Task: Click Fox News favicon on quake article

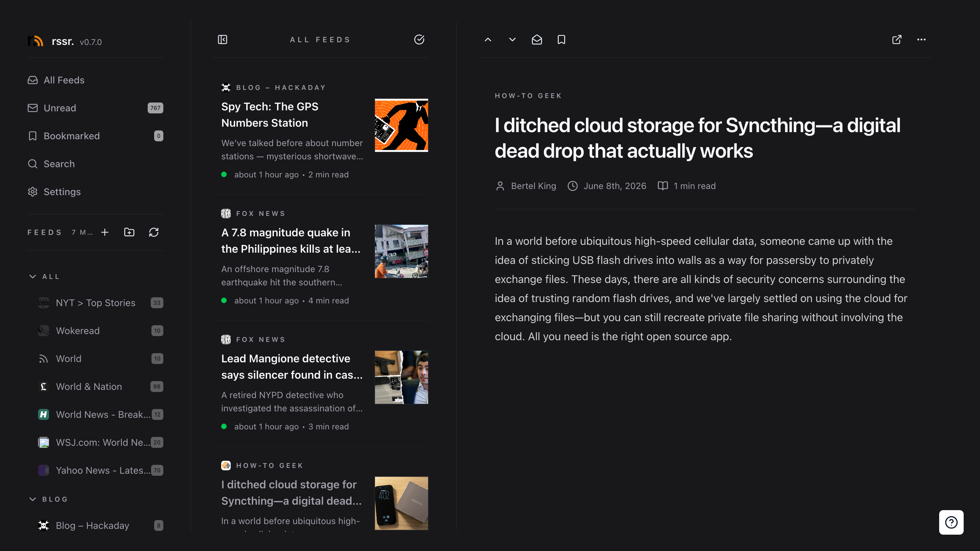Action: pos(226,214)
